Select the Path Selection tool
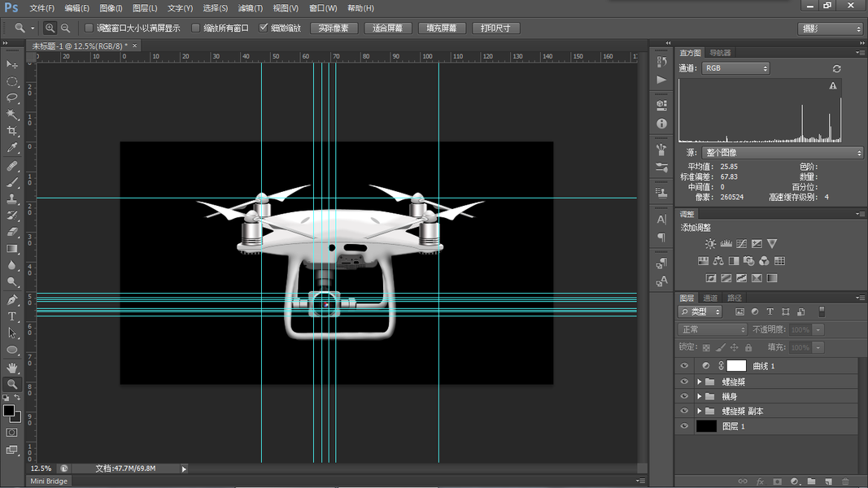This screenshot has height=488, width=868. (x=11, y=333)
